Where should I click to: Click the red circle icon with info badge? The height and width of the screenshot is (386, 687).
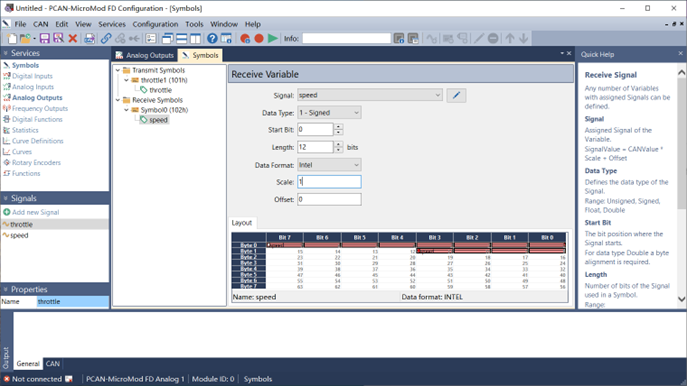pos(245,39)
